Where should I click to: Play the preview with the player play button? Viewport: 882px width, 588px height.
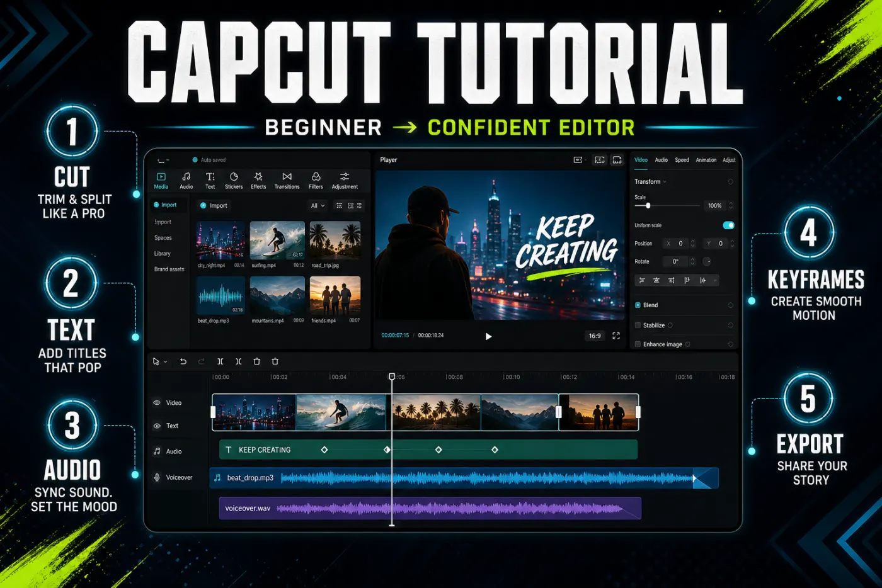pos(488,336)
